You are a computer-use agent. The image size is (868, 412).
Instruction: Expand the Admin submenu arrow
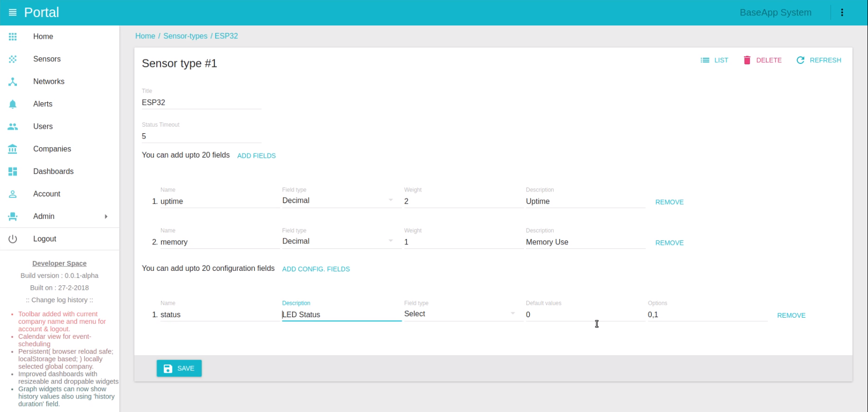(x=106, y=216)
